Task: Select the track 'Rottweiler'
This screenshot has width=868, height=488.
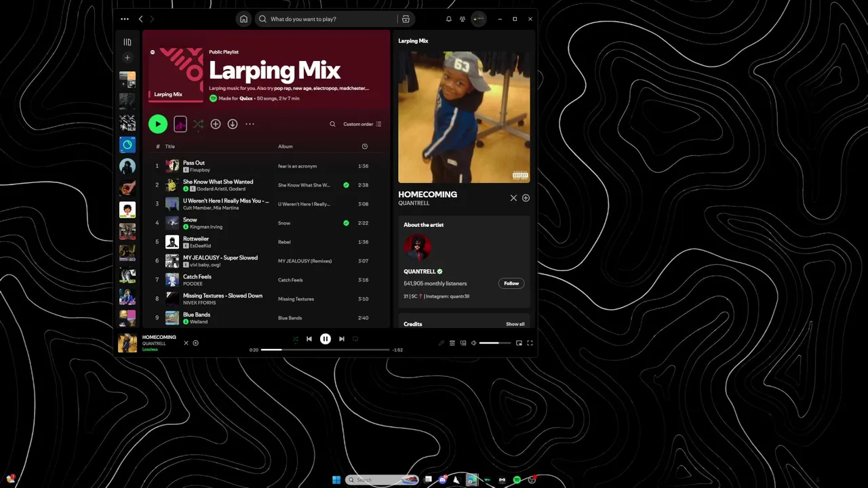Action: click(x=196, y=239)
